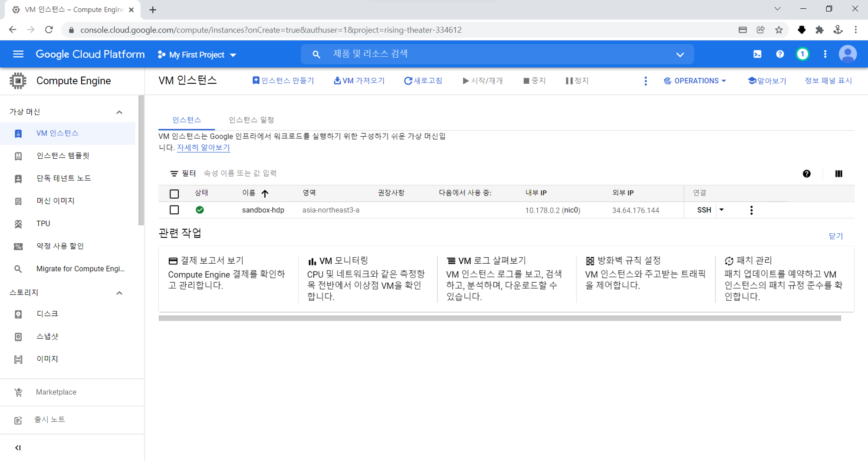Open the My First Project selector dropdown
Image resolution: width=868 pixels, height=461 pixels.
point(197,55)
